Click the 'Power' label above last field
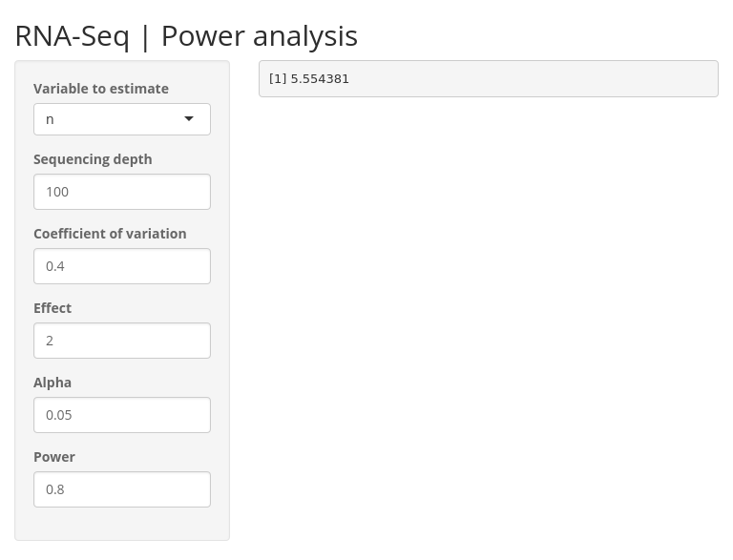The width and height of the screenshot is (733, 560). [54, 457]
